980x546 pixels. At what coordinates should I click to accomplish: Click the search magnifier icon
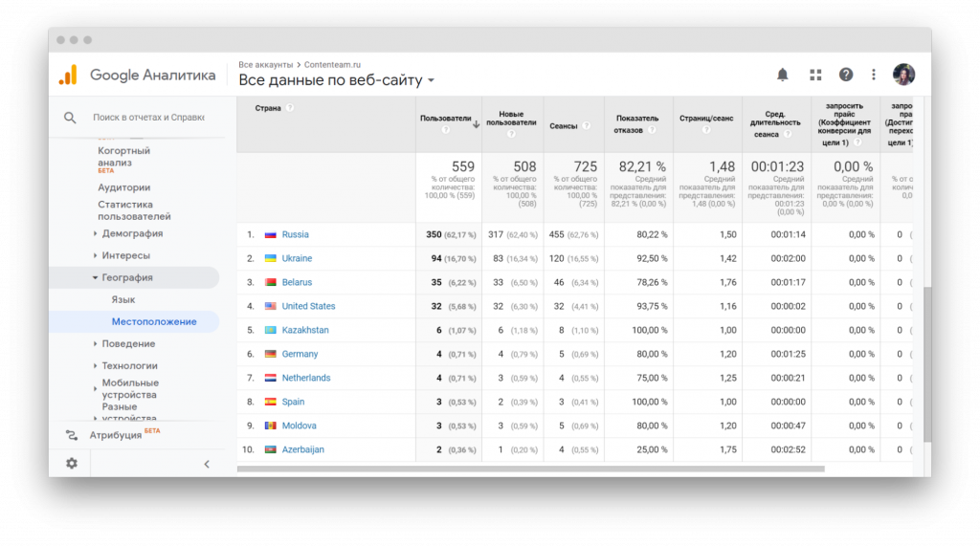(x=70, y=118)
